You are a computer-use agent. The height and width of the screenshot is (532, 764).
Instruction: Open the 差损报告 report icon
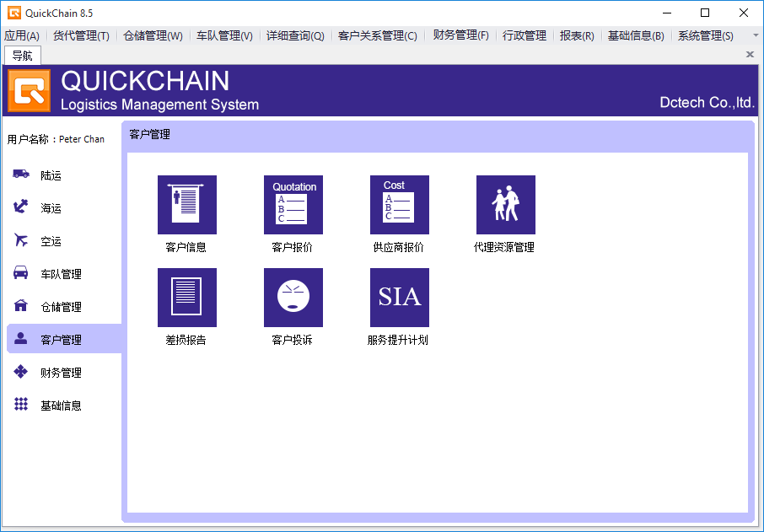click(x=186, y=298)
